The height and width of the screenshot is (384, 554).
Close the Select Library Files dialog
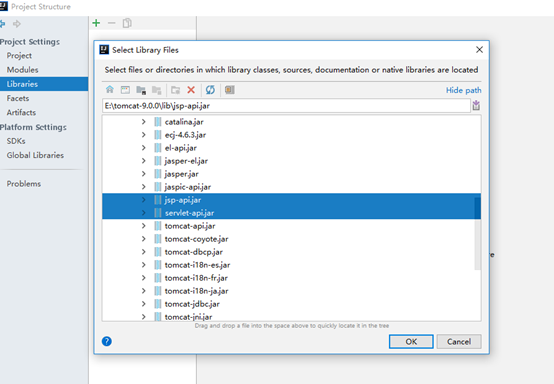click(x=479, y=50)
